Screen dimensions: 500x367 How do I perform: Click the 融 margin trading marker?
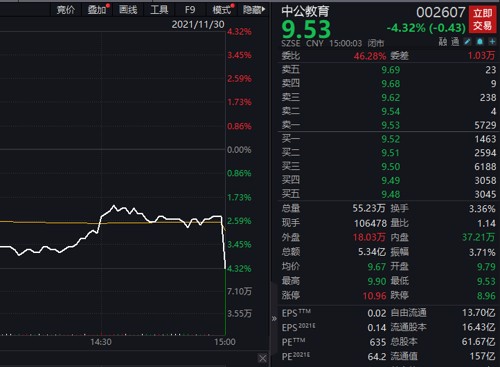443,42
